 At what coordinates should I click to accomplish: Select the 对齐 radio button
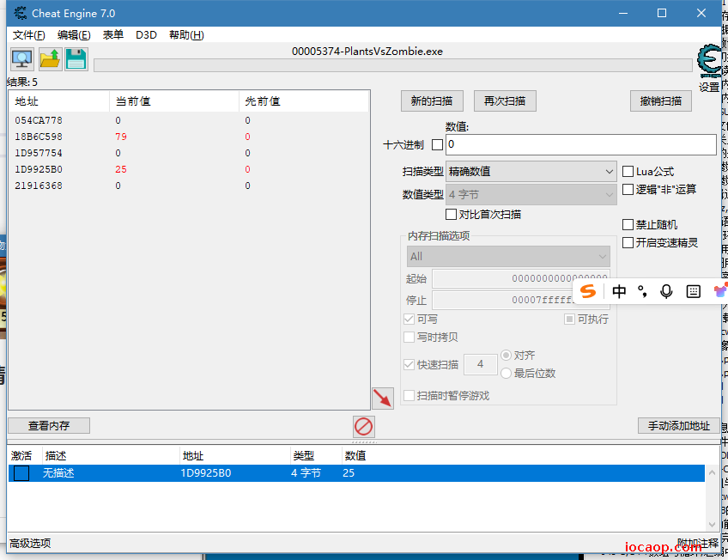click(506, 356)
